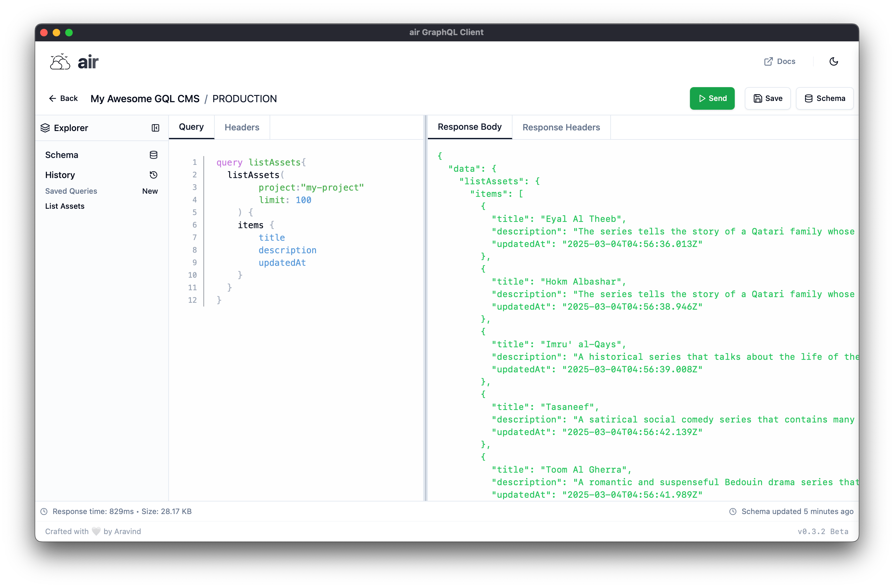Switch to the Headers tab
The width and height of the screenshot is (894, 588).
tap(242, 127)
